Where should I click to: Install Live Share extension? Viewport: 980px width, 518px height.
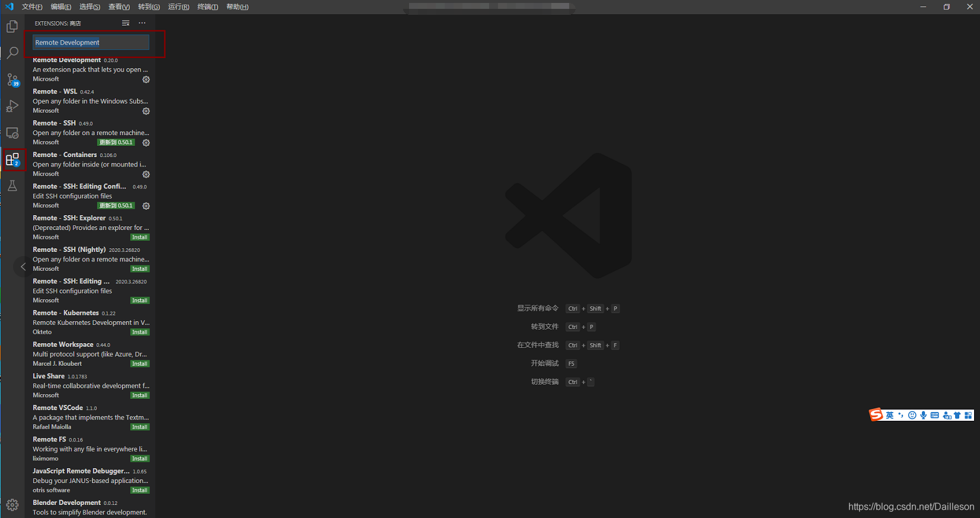coord(140,395)
